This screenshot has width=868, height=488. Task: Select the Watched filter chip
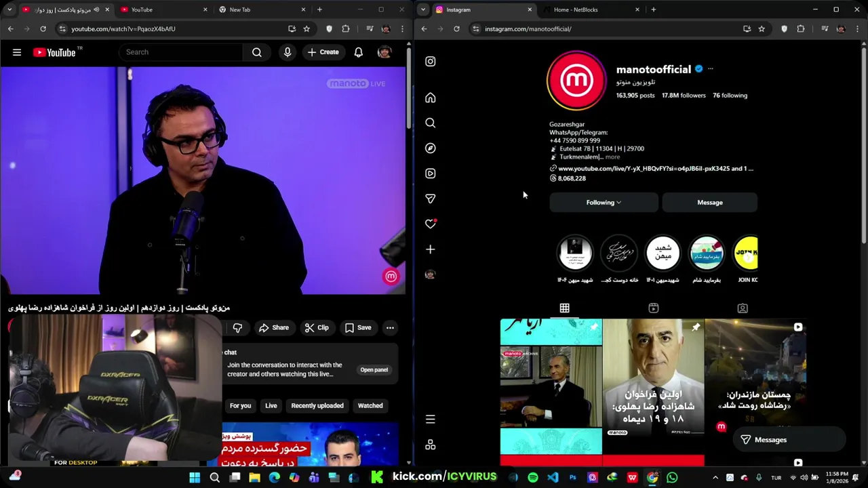[x=370, y=406]
